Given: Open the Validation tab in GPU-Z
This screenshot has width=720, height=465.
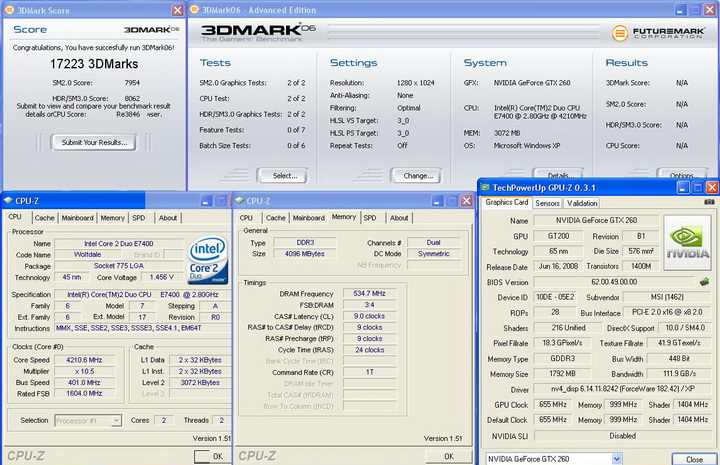Looking at the screenshot, I should coord(582,203).
